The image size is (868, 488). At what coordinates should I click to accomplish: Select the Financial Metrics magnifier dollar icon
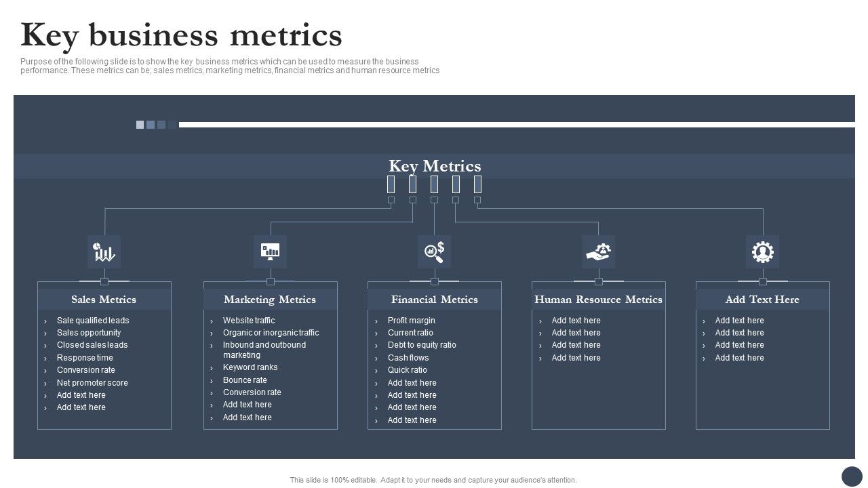point(434,251)
